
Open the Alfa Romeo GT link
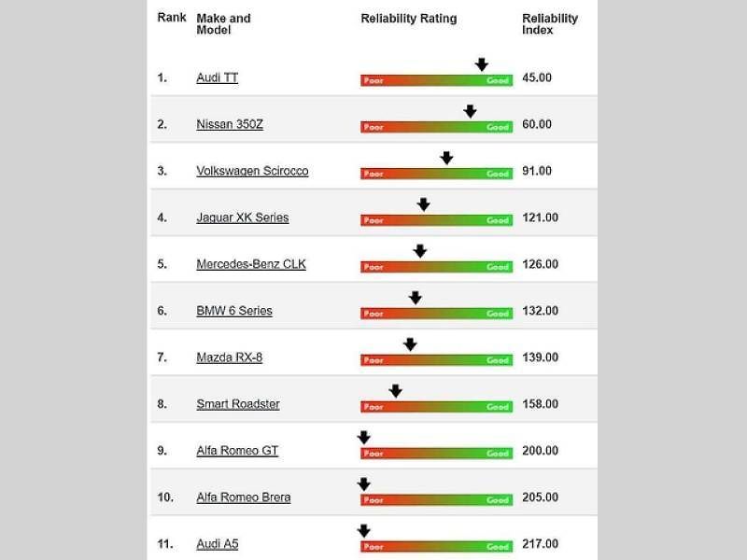(237, 451)
